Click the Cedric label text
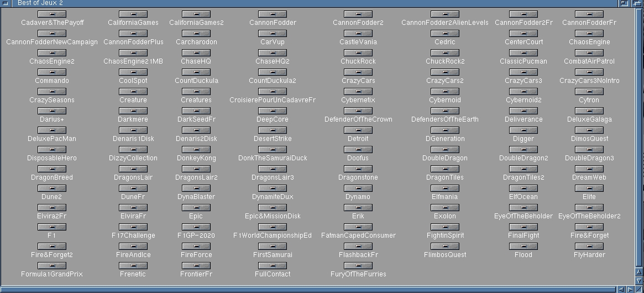Viewport: 644px width, 293px height. [x=445, y=42]
